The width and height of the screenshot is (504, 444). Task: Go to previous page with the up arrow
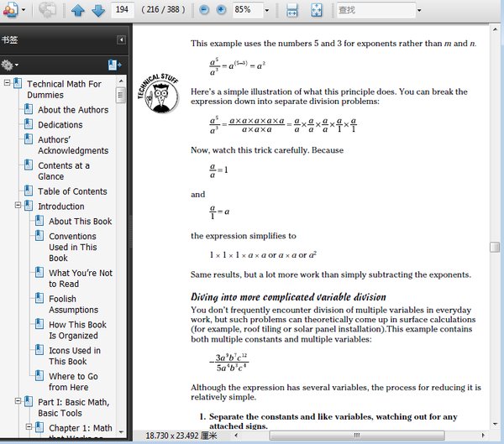tap(78, 10)
